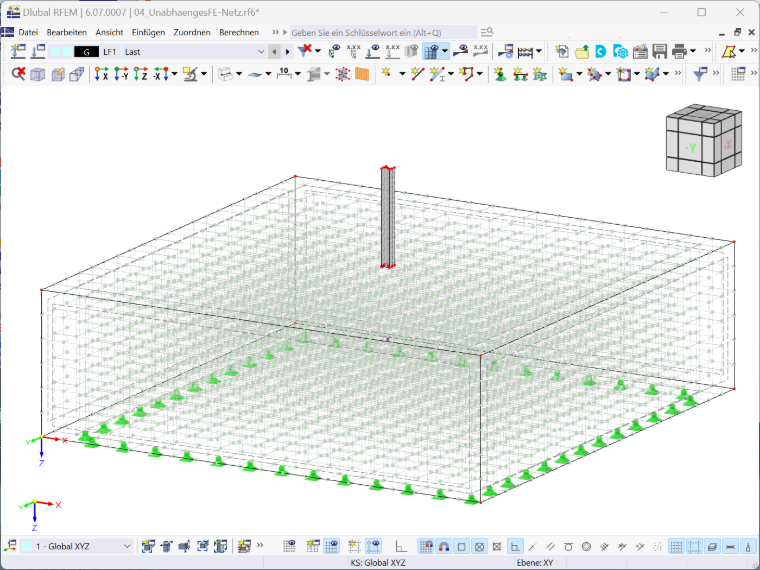View in Z direction axis icon

(141, 74)
